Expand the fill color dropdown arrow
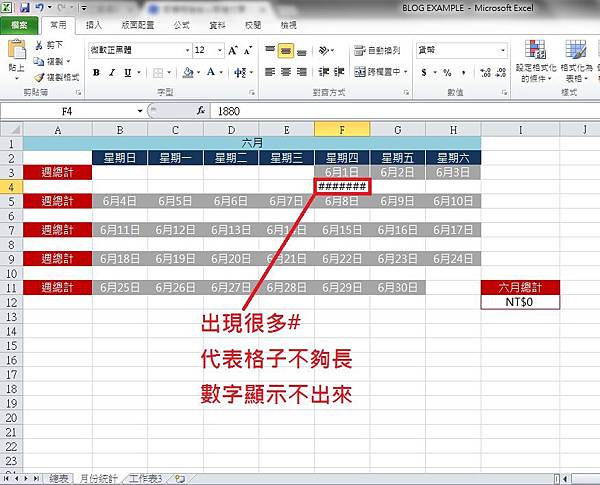 point(198,72)
